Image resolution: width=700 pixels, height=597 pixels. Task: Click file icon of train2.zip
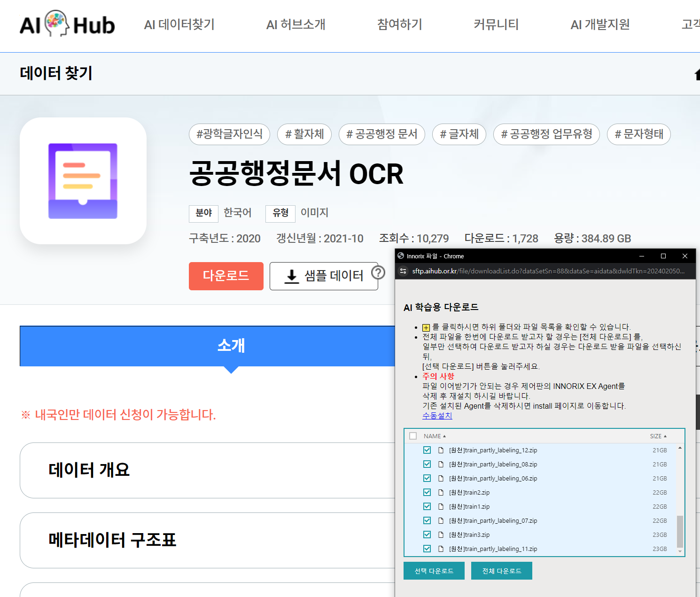441,492
